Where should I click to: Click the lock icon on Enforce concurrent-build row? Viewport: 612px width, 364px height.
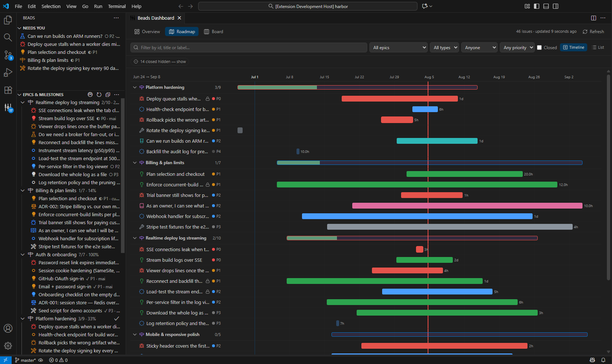pos(208,185)
